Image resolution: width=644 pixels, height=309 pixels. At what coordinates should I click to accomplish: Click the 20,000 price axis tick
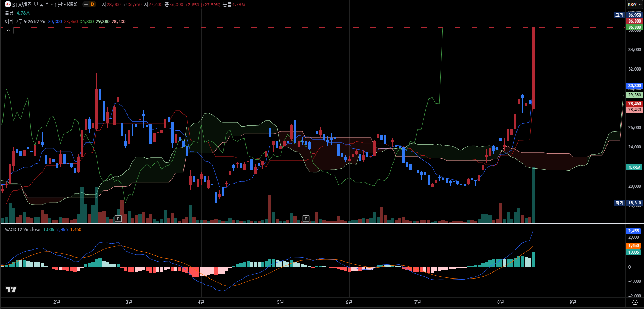tap(634, 186)
